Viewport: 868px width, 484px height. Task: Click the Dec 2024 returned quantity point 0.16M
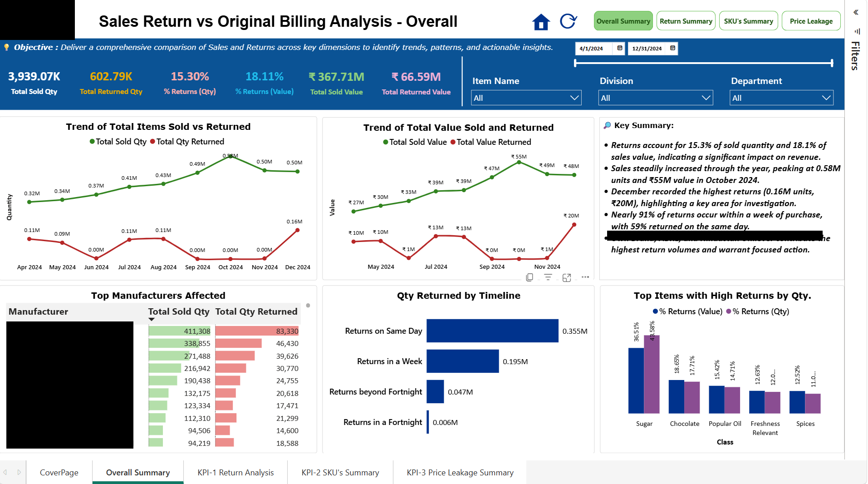[x=298, y=230]
